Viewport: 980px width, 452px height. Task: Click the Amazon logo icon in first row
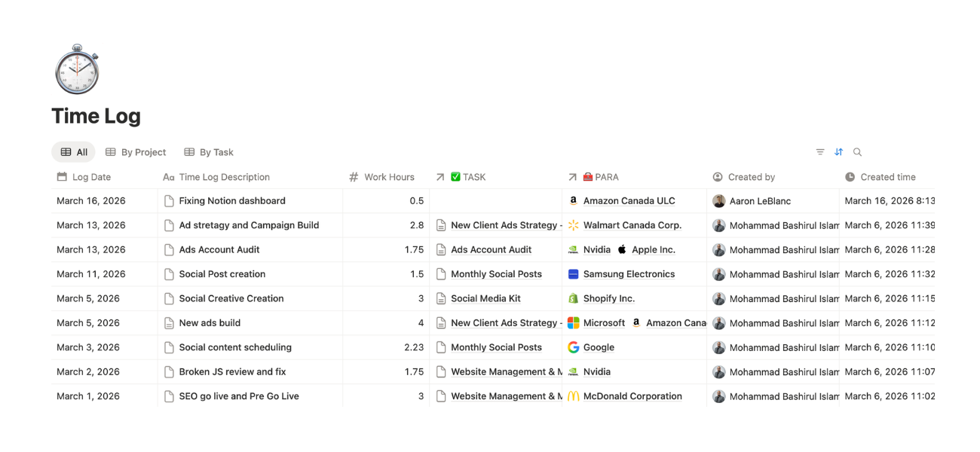coord(573,201)
